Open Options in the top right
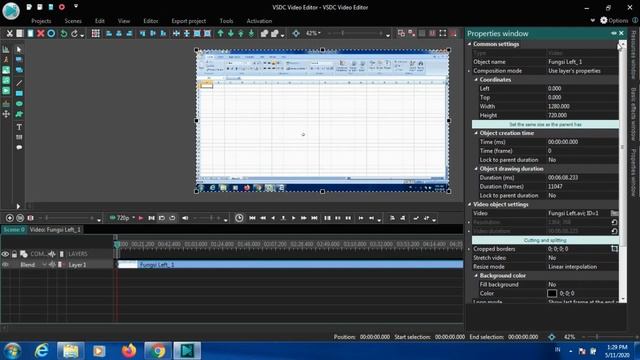640x360 pixels. [614, 20]
